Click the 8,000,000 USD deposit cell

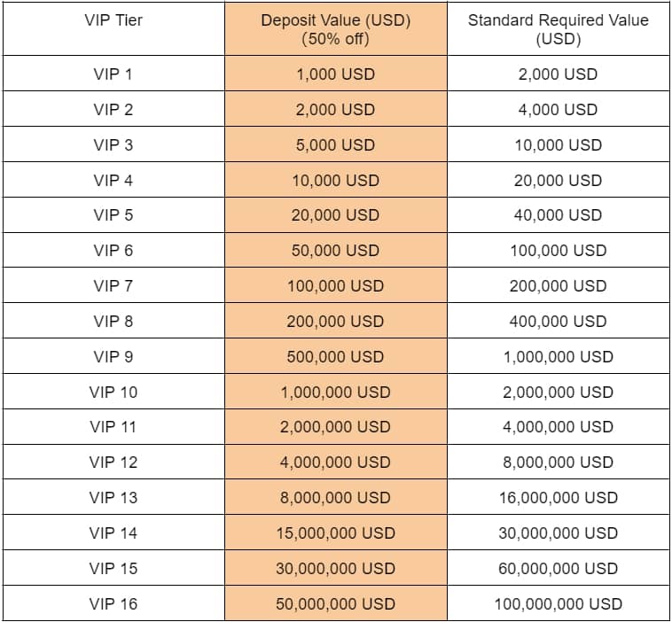(335, 498)
